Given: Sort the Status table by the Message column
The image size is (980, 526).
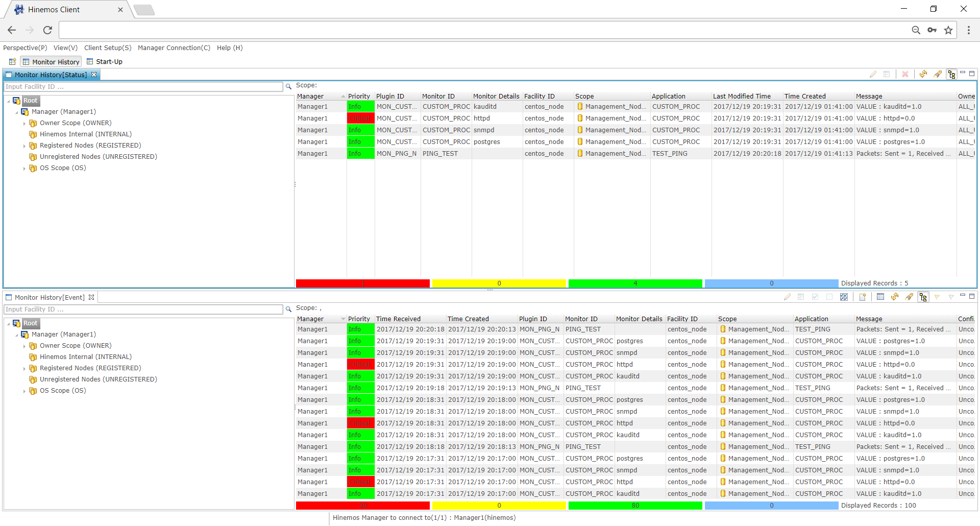Looking at the screenshot, I should 905,96.
